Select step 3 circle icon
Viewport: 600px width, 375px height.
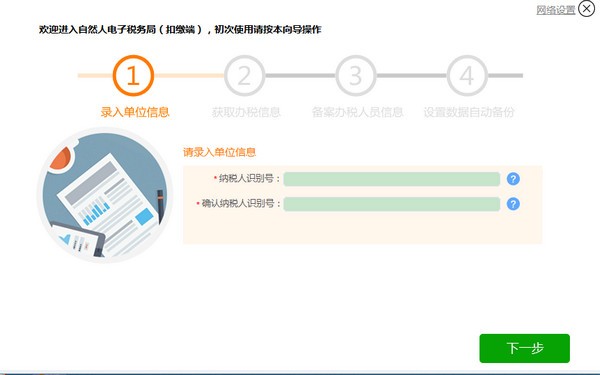pos(356,75)
